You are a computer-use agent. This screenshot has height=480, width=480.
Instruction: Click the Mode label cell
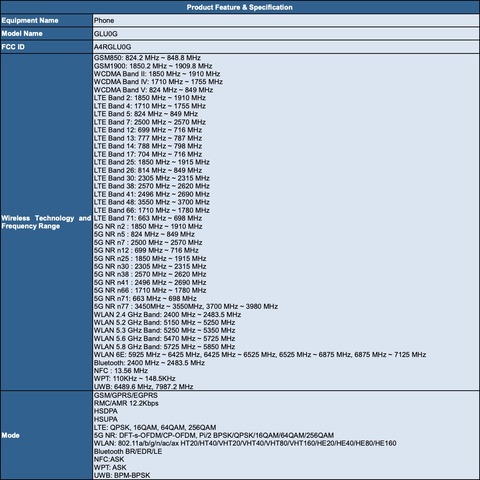pyautogui.click(x=46, y=435)
